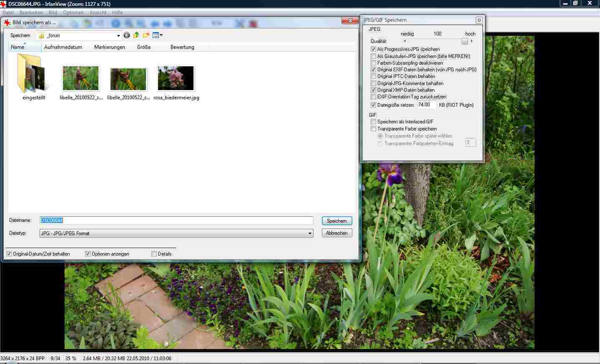Enable 'Als Graustufen-JPG speichern' checkbox

coord(374,56)
